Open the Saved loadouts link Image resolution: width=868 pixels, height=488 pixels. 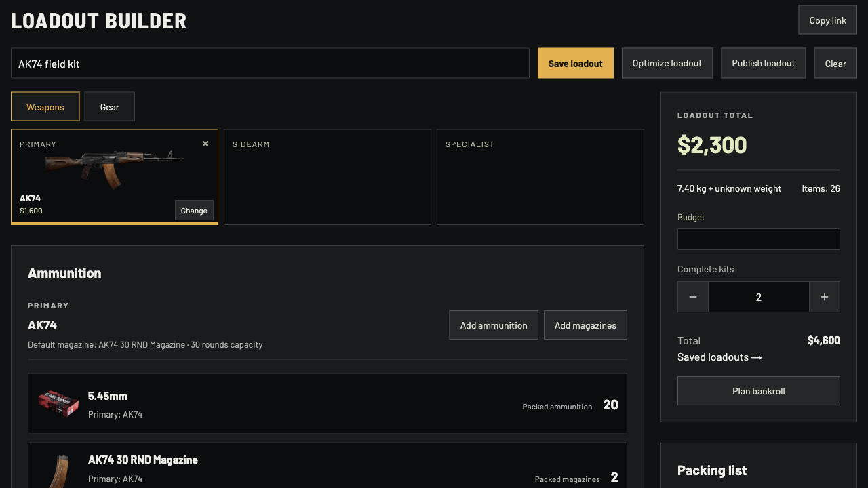pyautogui.click(x=719, y=357)
